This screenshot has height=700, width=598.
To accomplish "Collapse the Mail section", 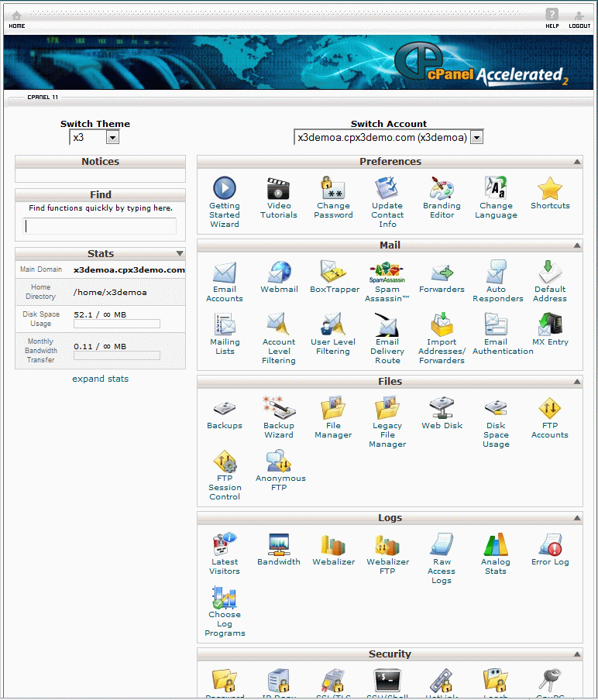I will [x=577, y=245].
